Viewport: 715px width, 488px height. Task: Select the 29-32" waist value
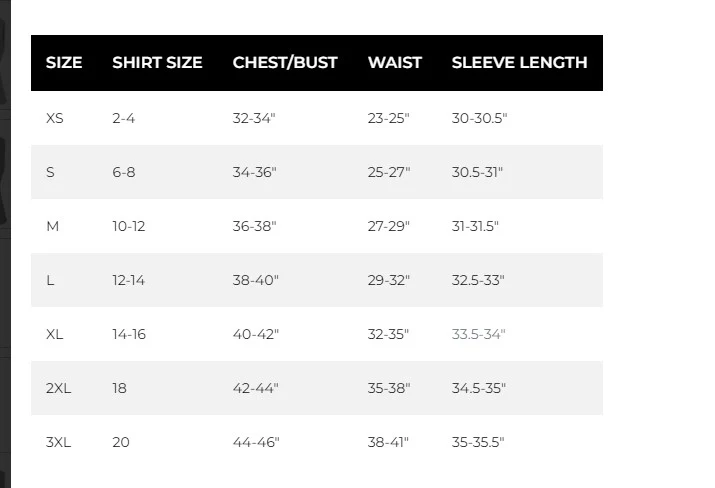389,280
